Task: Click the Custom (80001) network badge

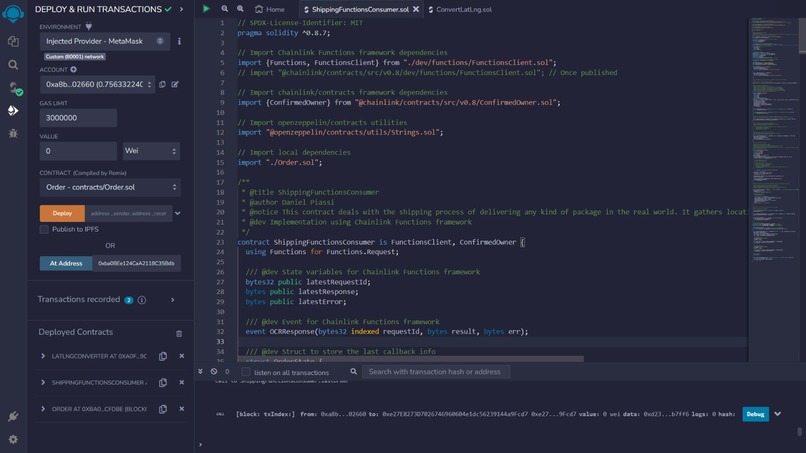Action: tap(75, 57)
